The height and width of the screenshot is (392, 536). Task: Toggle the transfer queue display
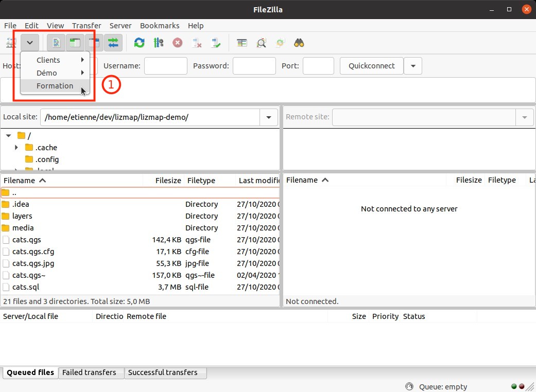pyautogui.click(x=113, y=43)
